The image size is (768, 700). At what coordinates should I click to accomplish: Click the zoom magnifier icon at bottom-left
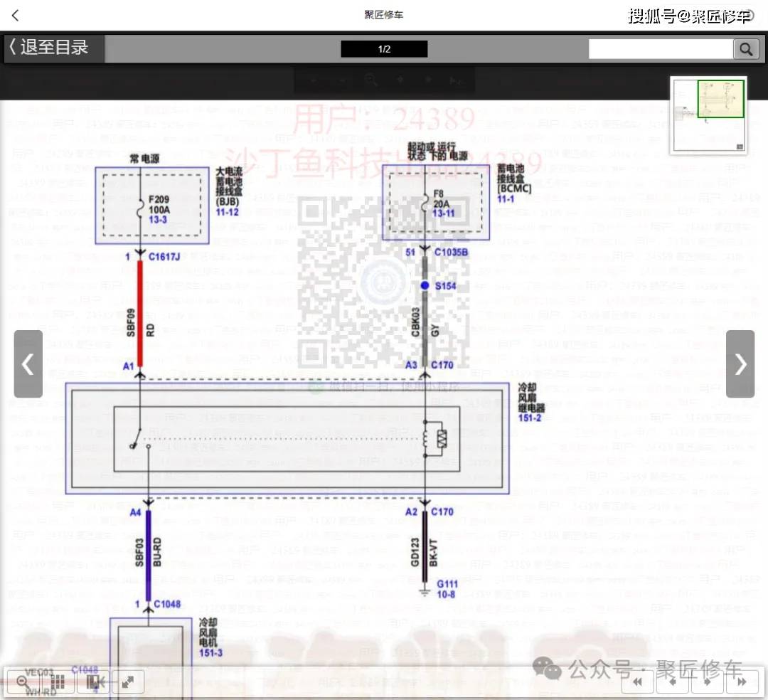click(x=22, y=682)
